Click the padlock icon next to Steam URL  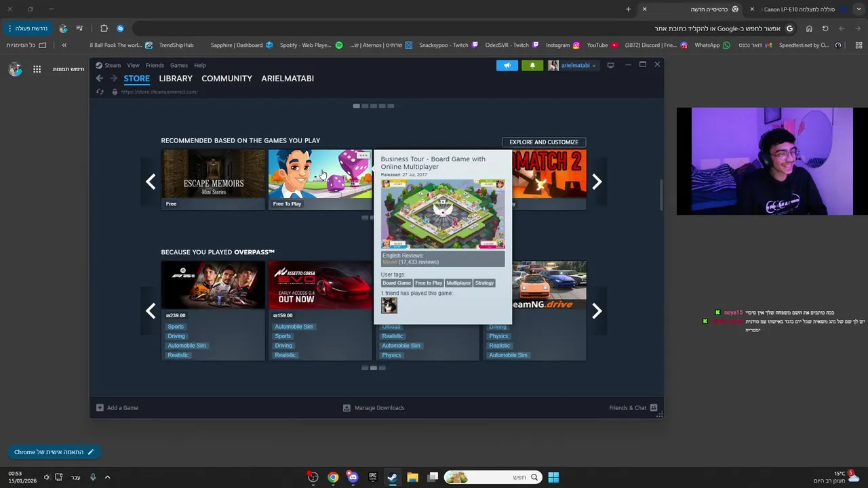coord(115,91)
